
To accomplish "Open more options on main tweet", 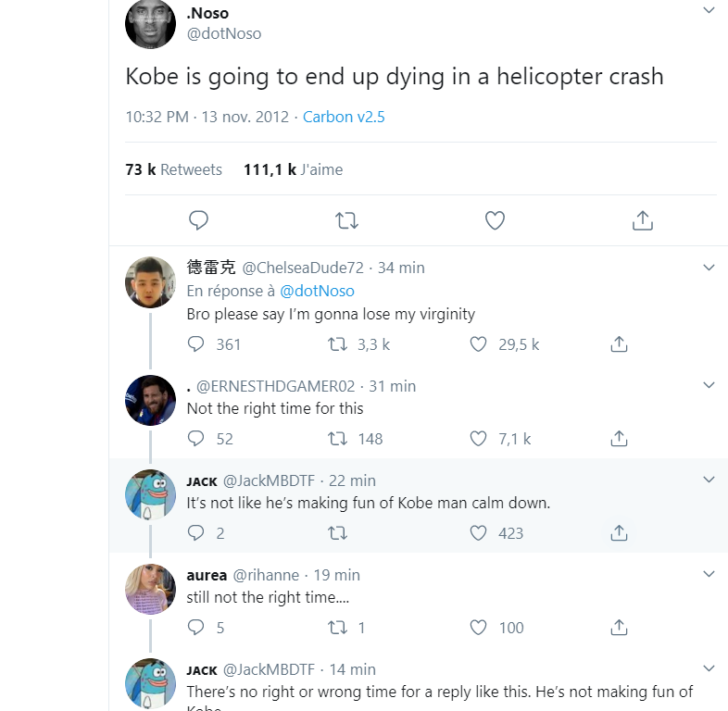I will point(709,10).
